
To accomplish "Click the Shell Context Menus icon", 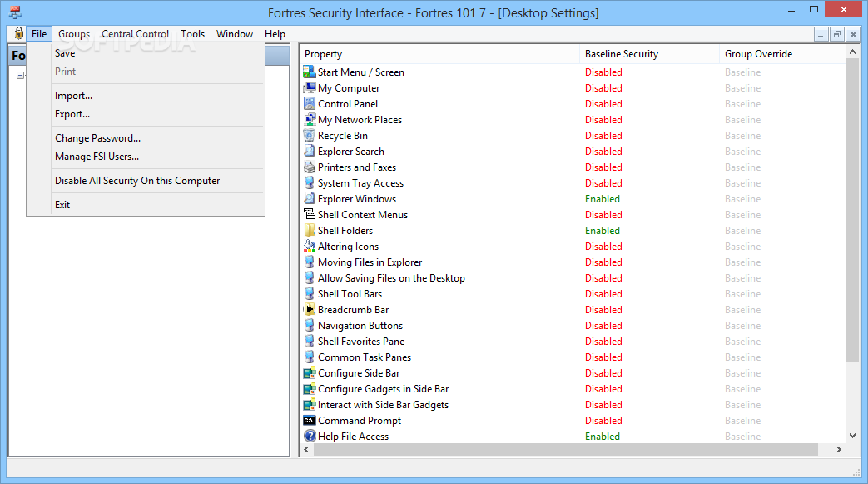I will click(x=310, y=215).
